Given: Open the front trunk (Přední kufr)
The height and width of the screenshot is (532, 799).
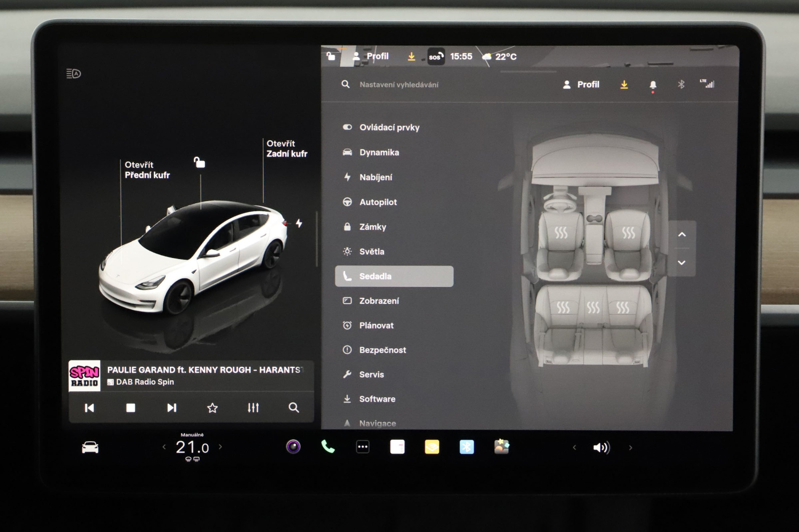Looking at the screenshot, I should pos(147,170).
